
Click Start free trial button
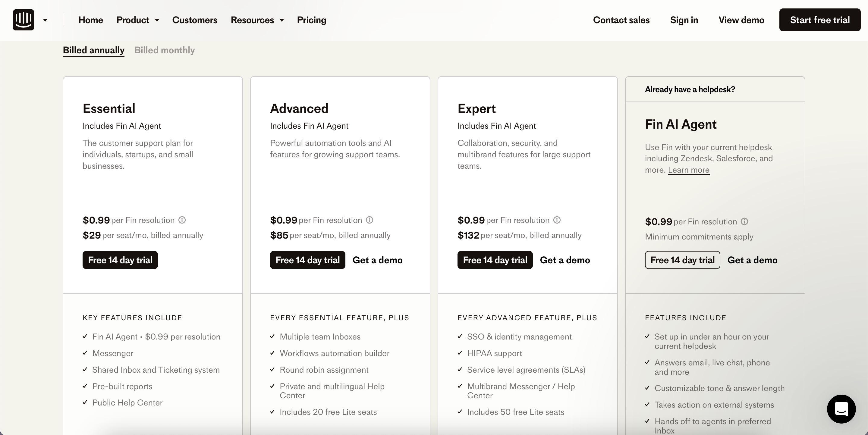pos(819,20)
